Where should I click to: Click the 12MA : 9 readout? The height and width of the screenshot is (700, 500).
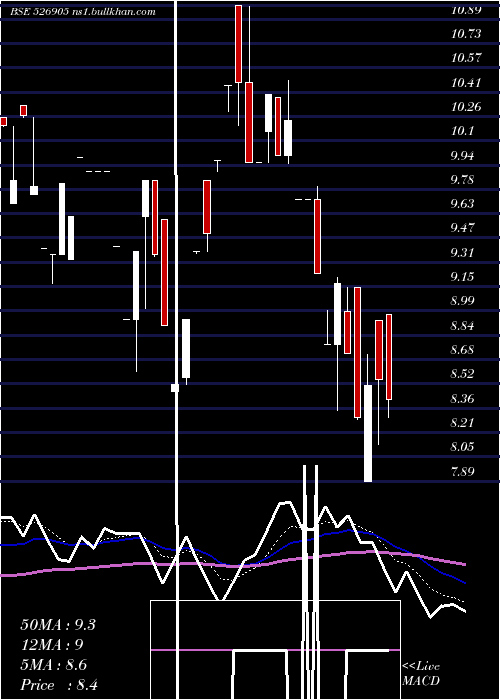click(52, 645)
